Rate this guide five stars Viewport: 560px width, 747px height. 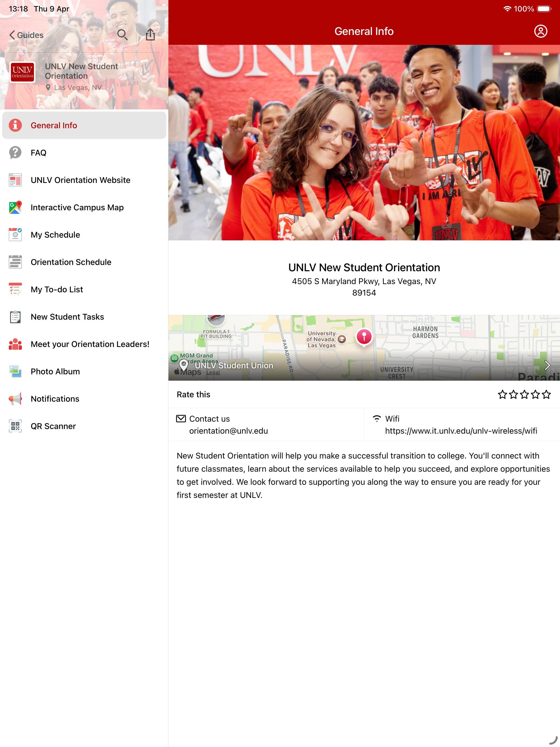546,395
